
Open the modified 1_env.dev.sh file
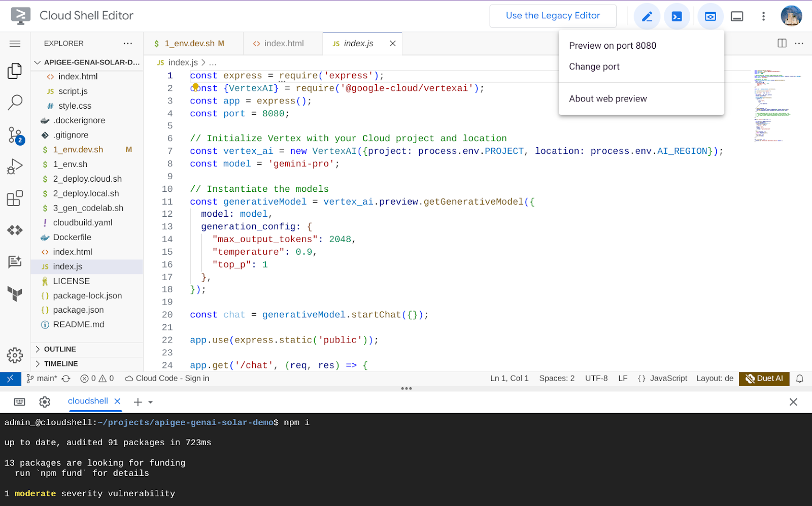click(x=87, y=150)
